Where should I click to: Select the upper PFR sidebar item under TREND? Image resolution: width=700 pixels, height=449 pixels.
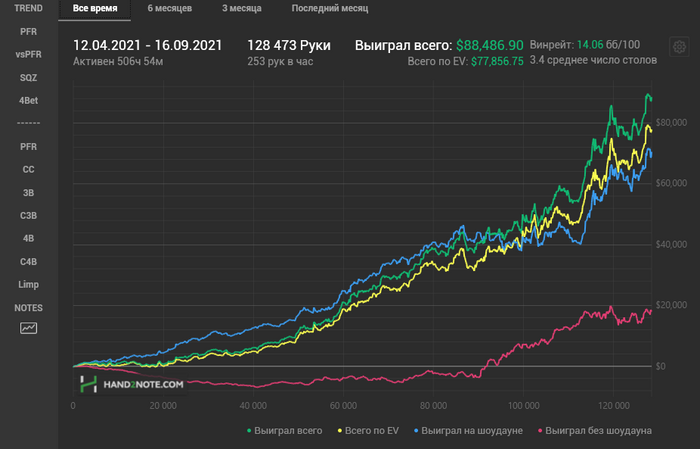(x=29, y=32)
